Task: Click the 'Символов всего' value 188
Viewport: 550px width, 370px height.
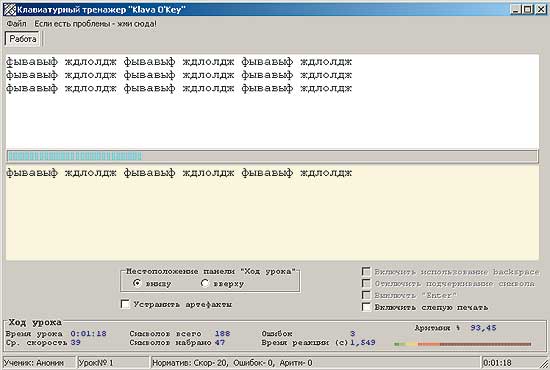Action: 222,334
